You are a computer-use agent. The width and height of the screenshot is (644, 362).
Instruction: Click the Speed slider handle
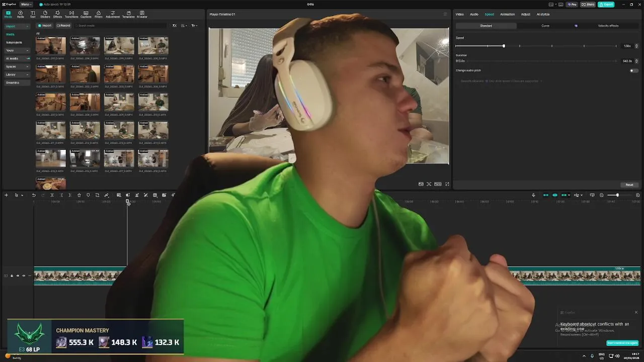pyautogui.click(x=504, y=46)
